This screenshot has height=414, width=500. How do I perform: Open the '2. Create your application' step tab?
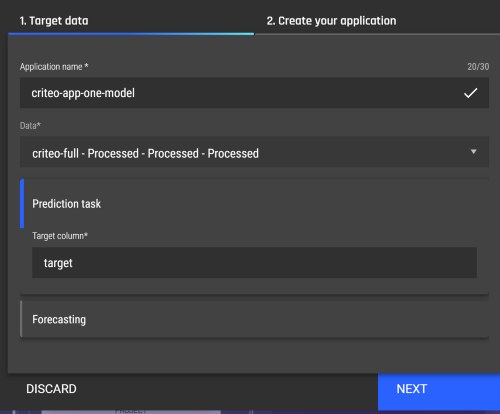pos(331,21)
